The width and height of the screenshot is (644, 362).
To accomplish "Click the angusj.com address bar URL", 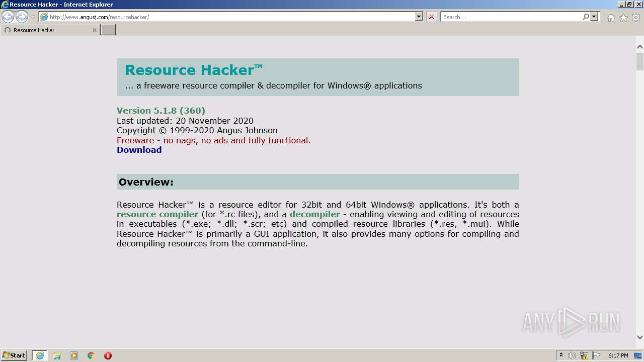I will tap(99, 17).
